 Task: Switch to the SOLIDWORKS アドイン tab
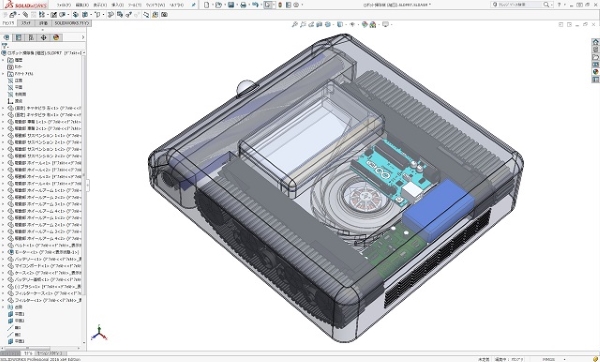tap(72, 23)
